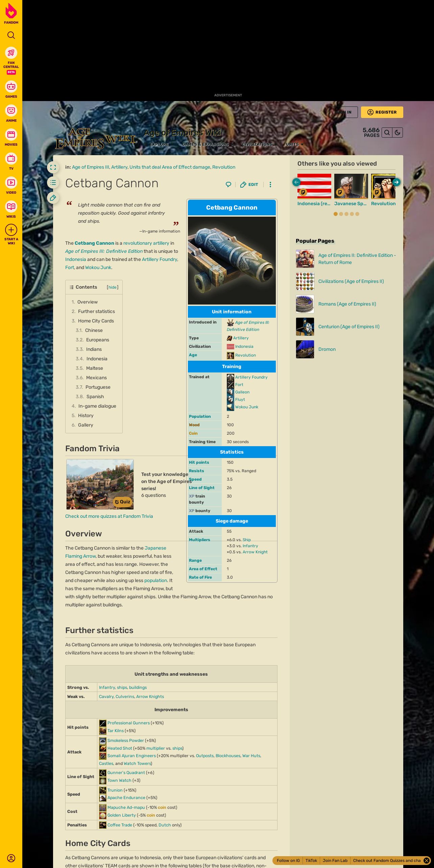Open Romans (Age of Empires II) popular page
The height and width of the screenshot is (868, 434).
[347, 304]
